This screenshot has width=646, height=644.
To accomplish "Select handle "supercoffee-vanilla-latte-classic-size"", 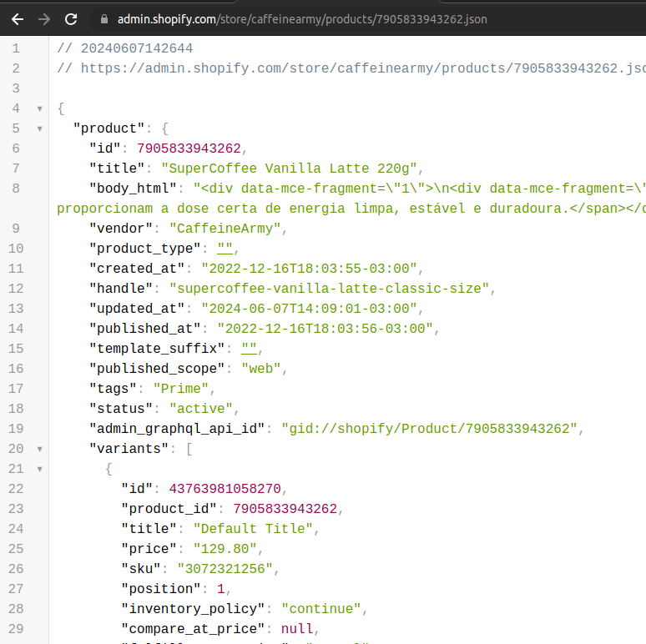I will click(x=329, y=289).
